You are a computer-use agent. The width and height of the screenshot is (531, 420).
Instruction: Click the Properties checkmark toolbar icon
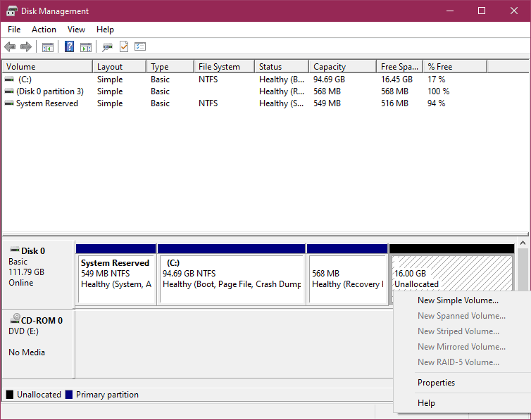coord(124,47)
